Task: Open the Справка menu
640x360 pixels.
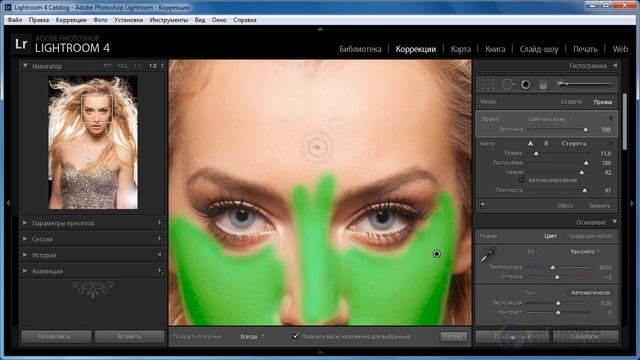Action: 245,20
